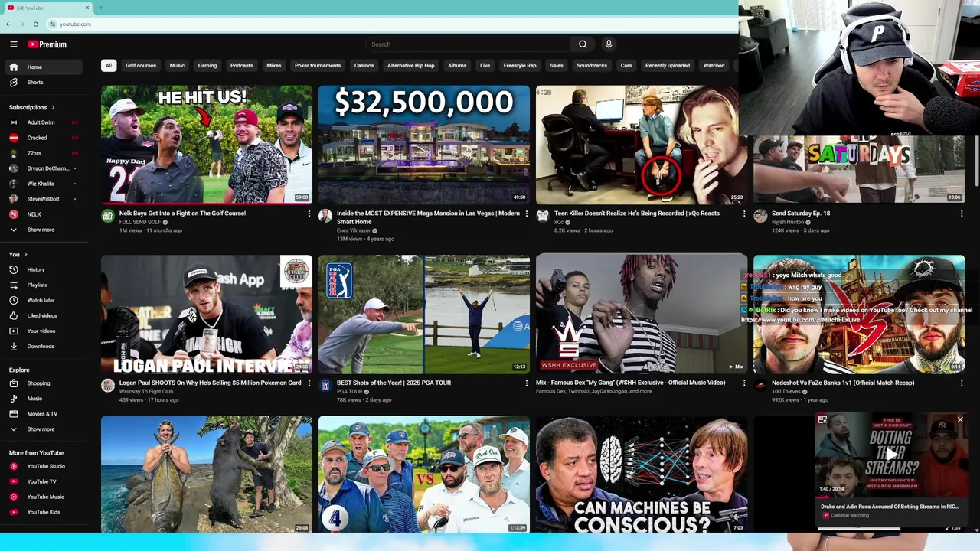Select the Podcasts filter chip
The height and width of the screenshot is (551, 980).
pos(242,66)
